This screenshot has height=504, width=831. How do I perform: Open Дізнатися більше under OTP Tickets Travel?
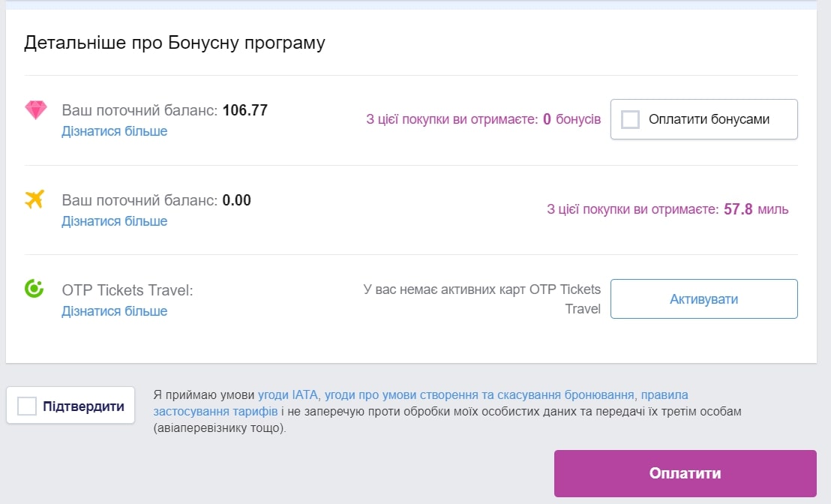(x=115, y=311)
